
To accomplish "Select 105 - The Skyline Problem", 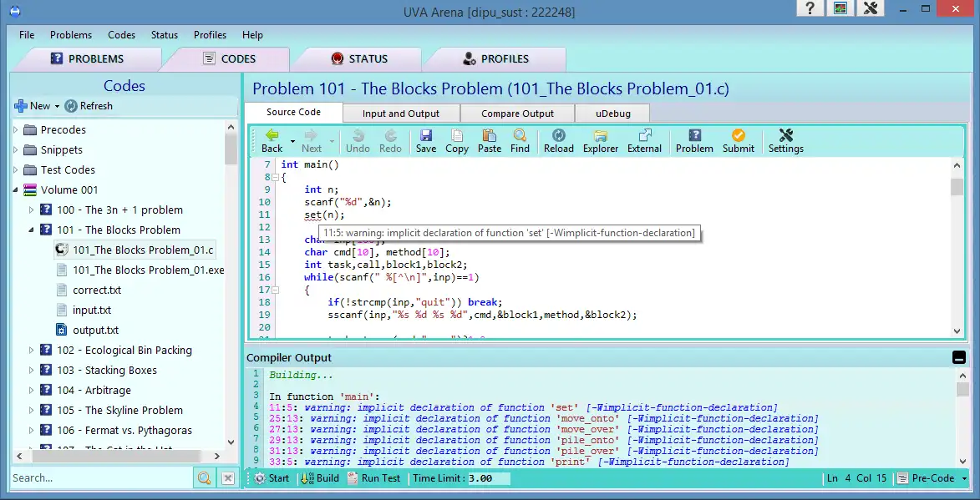I will tap(119, 410).
